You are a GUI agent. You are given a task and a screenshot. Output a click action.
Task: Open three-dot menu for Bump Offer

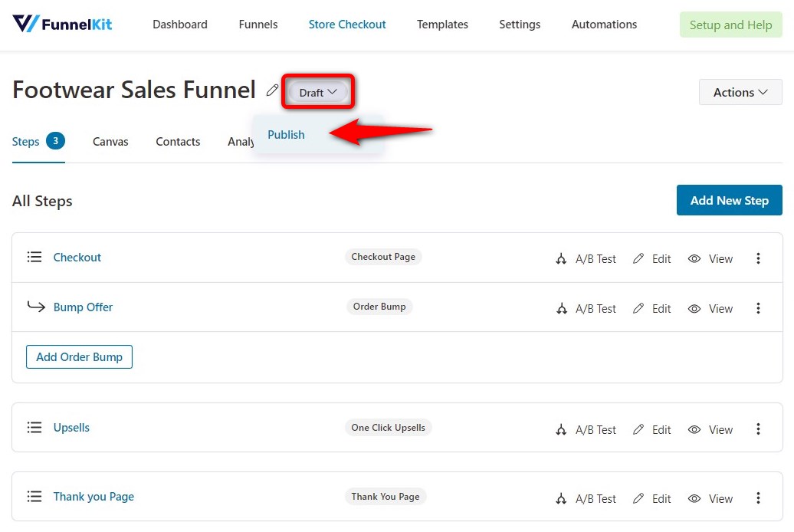[x=758, y=308]
